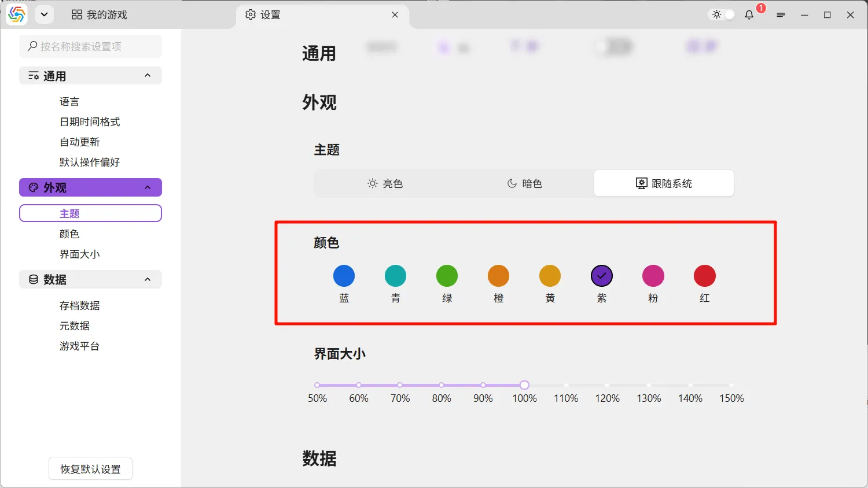Click the gear icon on Settings tab
The width and height of the screenshot is (868, 488).
coord(251,15)
